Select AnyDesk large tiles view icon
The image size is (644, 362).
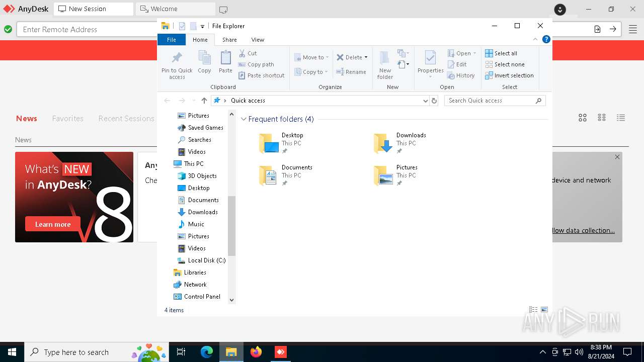(583, 118)
